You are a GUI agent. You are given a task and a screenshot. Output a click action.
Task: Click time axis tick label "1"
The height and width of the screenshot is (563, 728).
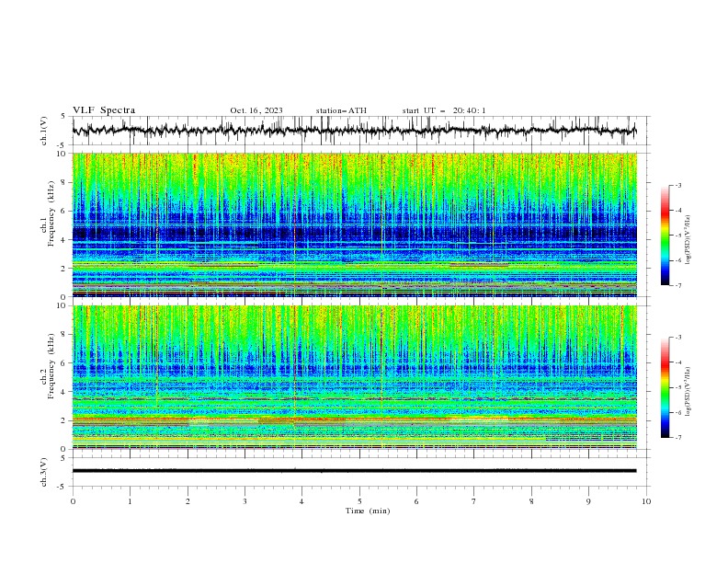coord(130,501)
